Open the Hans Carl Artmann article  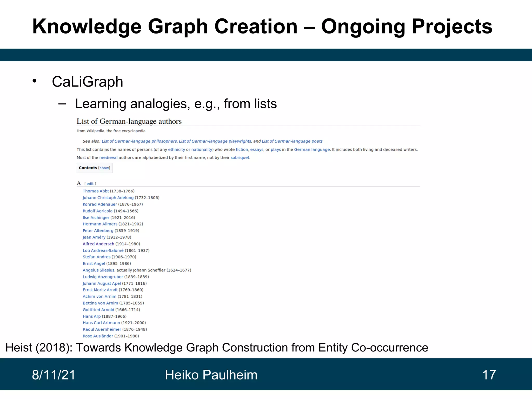[x=101, y=323]
